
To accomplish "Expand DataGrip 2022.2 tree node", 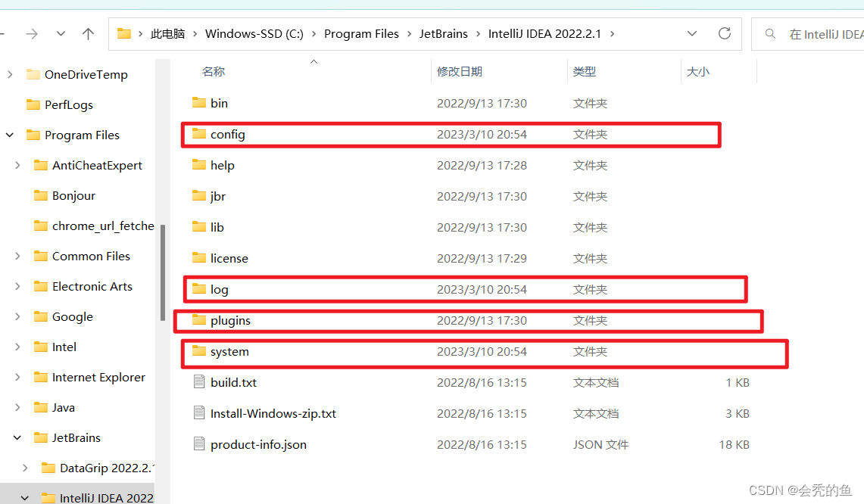I will (x=25, y=468).
